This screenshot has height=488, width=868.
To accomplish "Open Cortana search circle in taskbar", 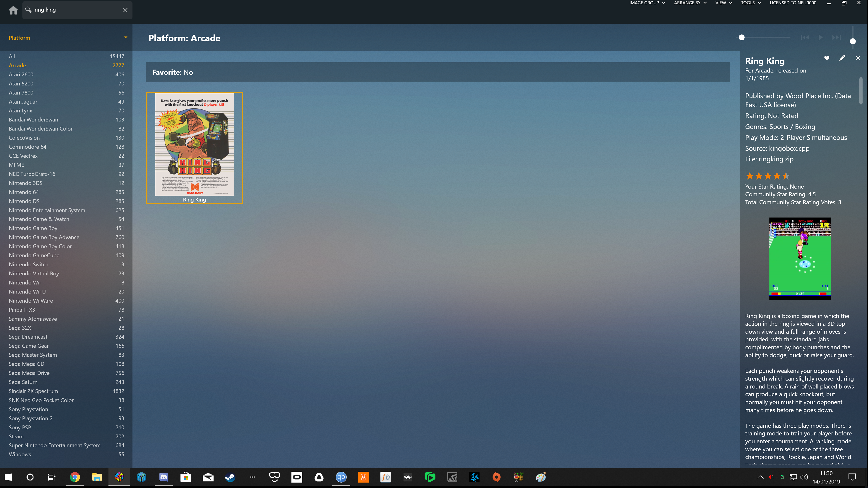I will tap(30, 477).
